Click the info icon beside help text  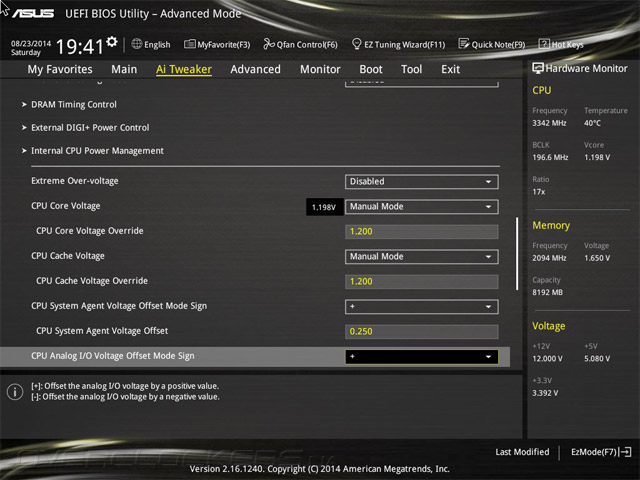(15, 392)
